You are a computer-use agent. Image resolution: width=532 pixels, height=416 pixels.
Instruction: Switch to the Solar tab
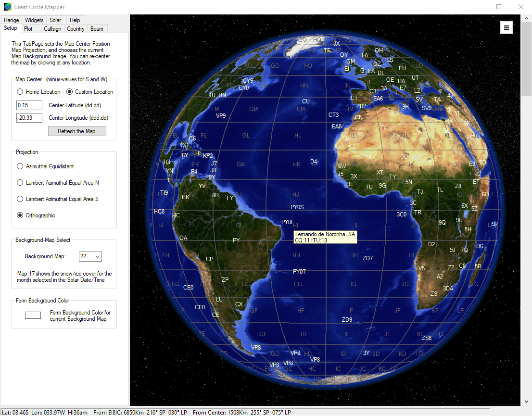[55, 20]
